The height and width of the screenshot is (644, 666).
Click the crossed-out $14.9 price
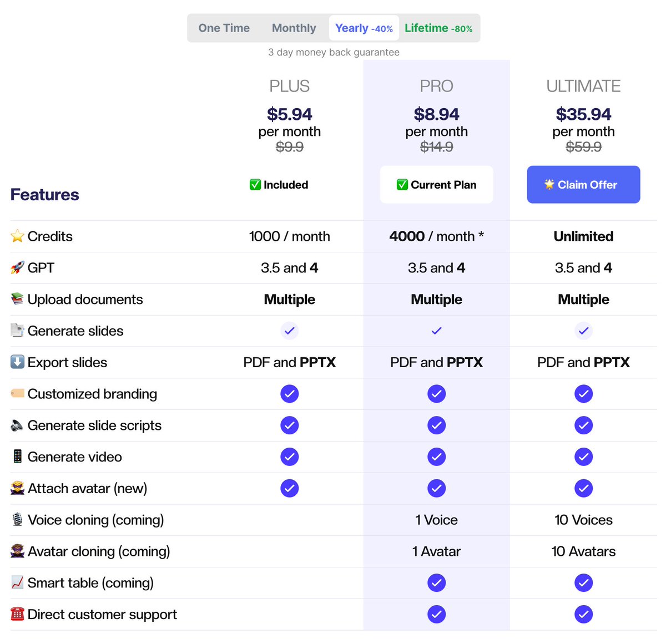437,147
